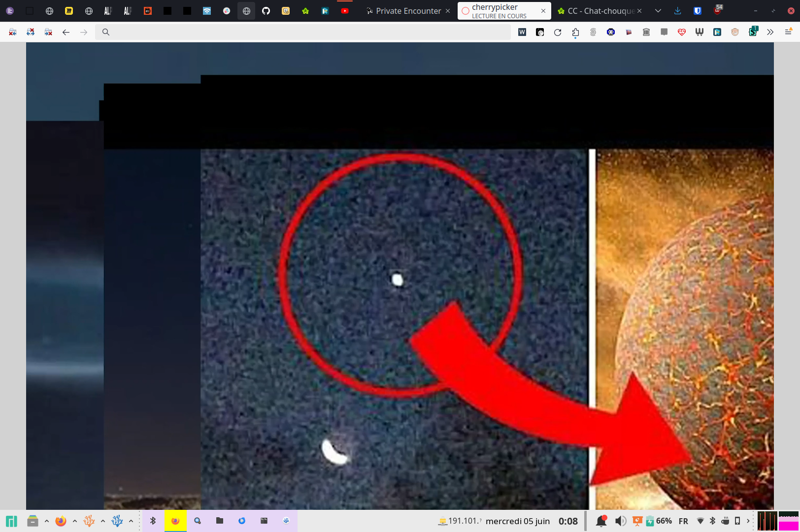Toggle the notifications bell icon
This screenshot has width=800, height=532.
(601, 521)
